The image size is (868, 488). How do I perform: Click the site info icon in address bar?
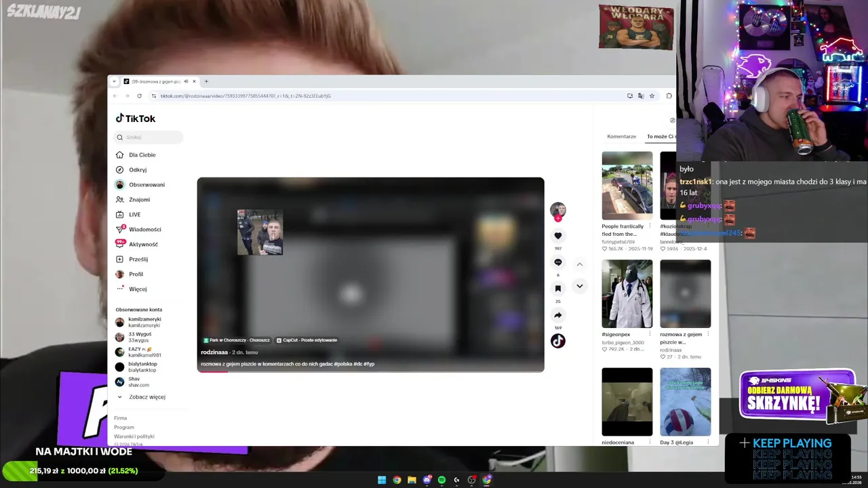[153, 96]
